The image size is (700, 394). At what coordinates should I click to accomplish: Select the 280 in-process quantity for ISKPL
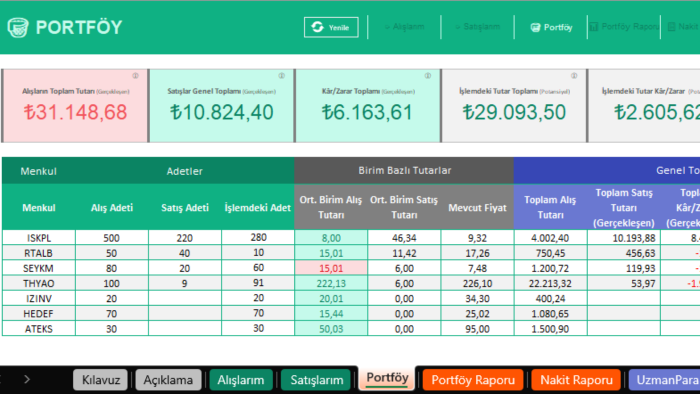[x=258, y=238]
